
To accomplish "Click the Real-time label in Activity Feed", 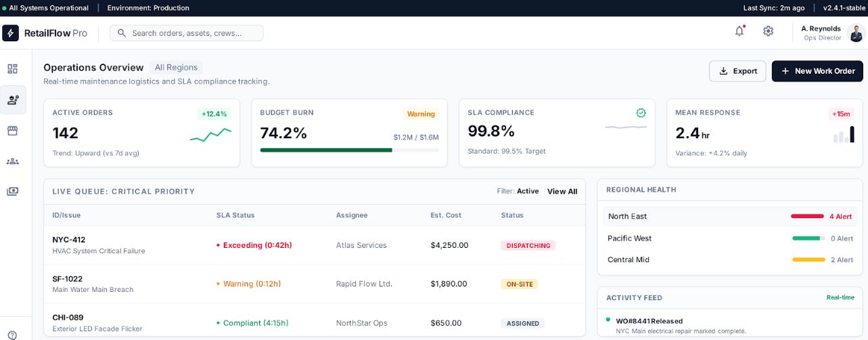I will click(840, 297).
